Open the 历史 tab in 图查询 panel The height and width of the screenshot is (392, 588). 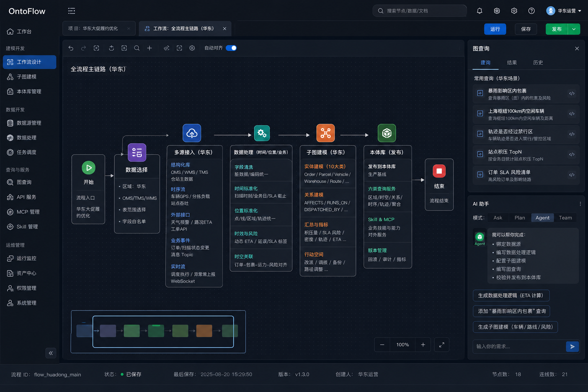click(538, 63)
